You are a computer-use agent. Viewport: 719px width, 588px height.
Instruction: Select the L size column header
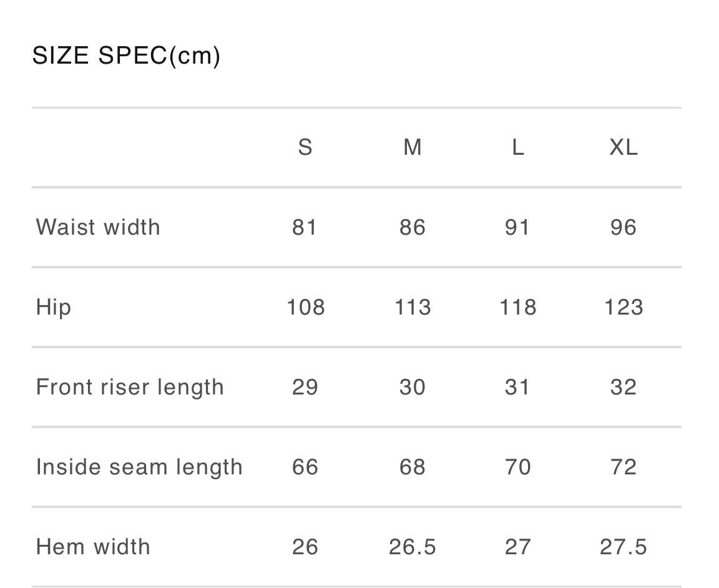pos(517,147)
